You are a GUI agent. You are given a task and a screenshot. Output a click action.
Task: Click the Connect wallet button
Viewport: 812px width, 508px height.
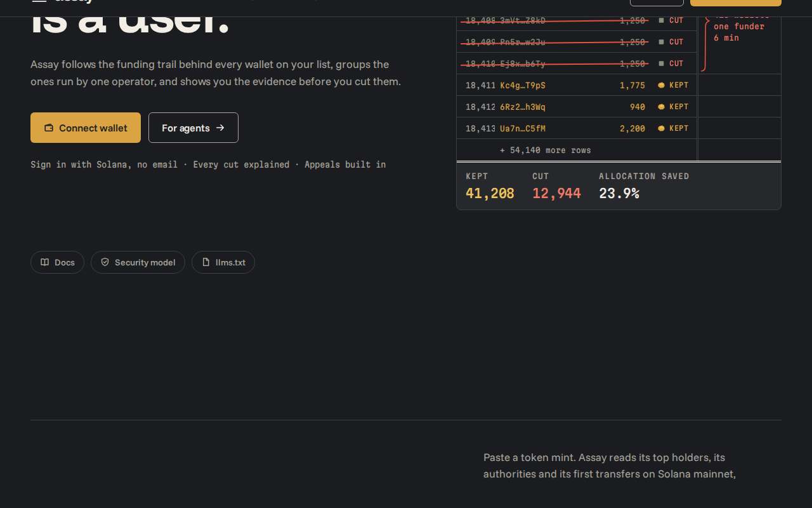[86, 128]
